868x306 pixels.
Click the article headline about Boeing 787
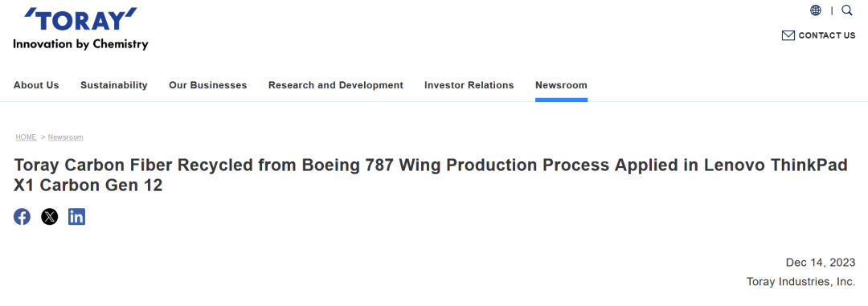[x=430, y=175]
